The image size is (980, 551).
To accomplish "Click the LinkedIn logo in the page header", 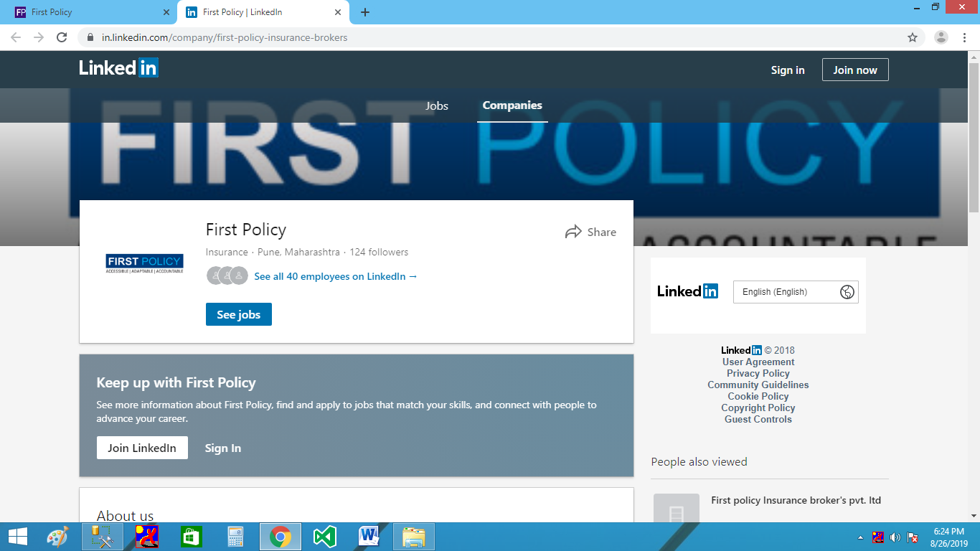I will click(x=119, y=68).
